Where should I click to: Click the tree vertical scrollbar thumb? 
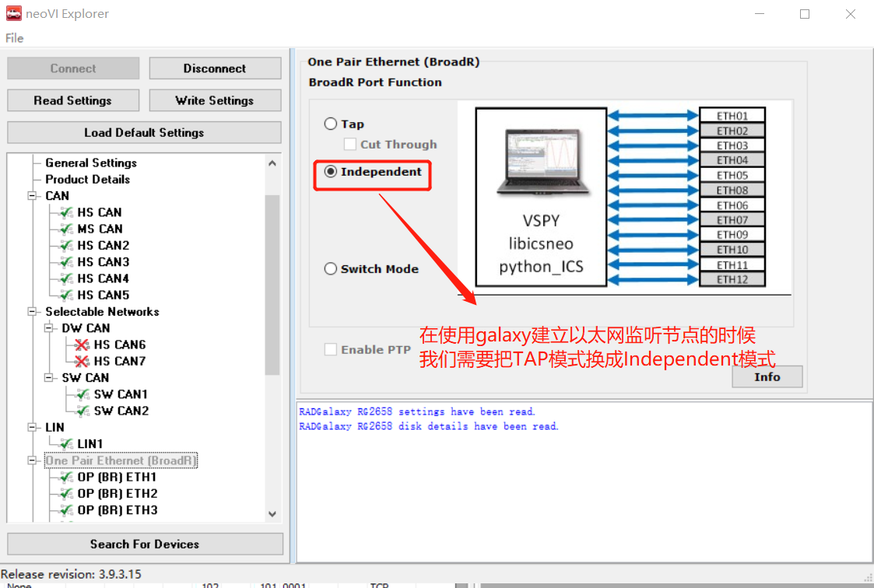272,285
